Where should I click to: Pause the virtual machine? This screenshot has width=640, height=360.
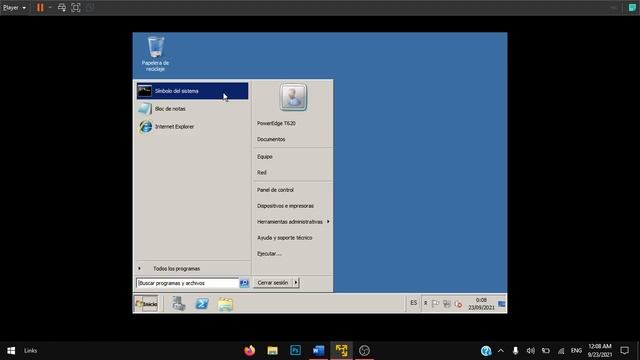tap(40, 7)
